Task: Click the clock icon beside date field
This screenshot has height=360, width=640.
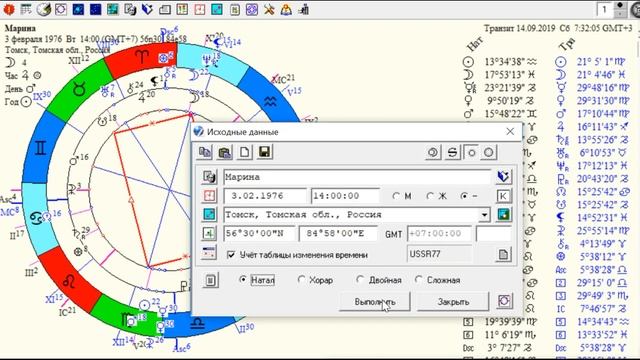Action: click(x=209, y=196)
